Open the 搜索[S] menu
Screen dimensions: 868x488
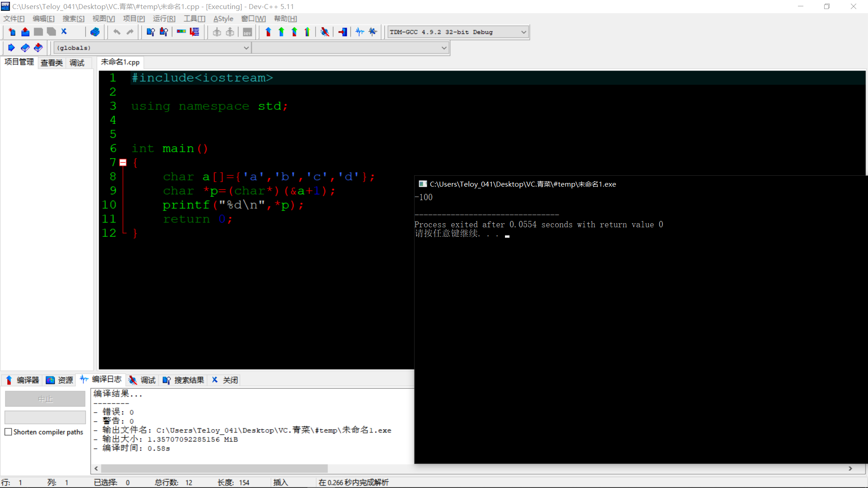pos(73,19)
